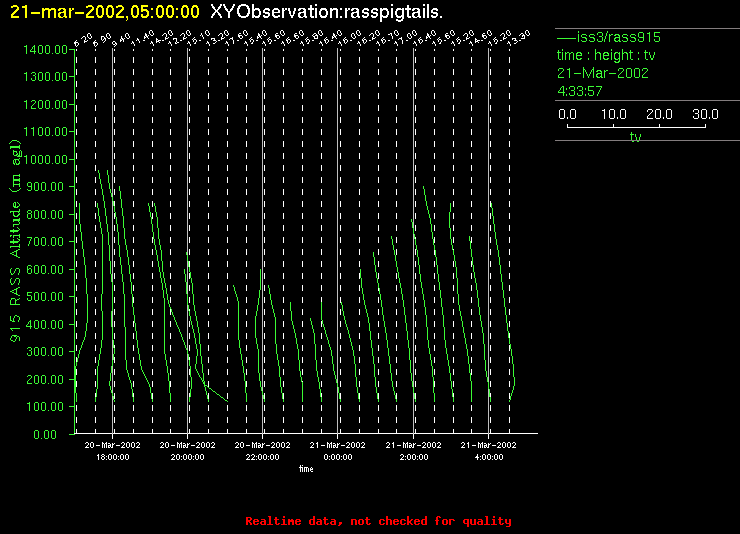This screenshot has width=740, height=534.
Task: Click the "10.0" tick on the tv scale
Action: 614,114
